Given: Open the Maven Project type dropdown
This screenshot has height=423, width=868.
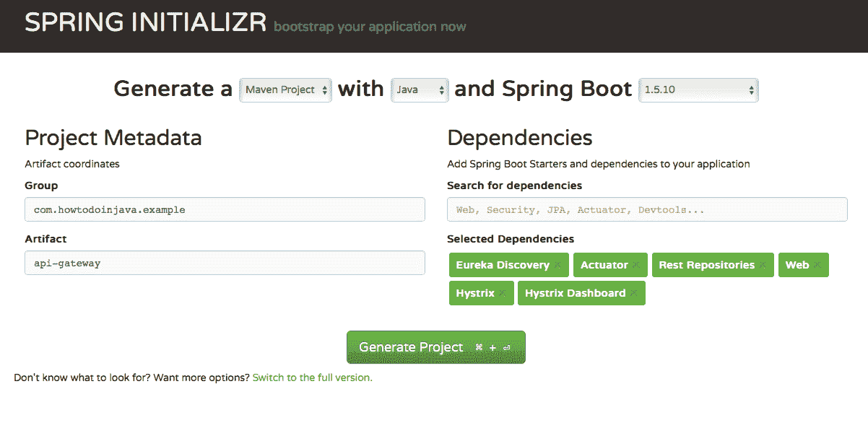Looking at the screenshot, I should tap(286, 90).
